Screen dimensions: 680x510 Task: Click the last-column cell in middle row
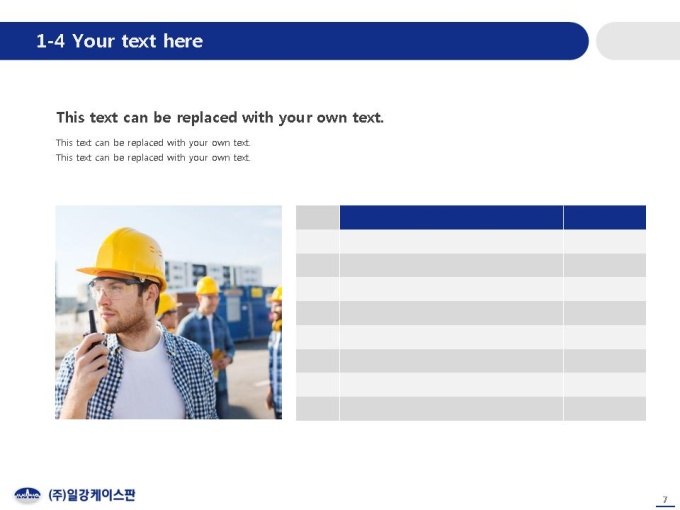pyautogui.click(x=605, y=313)
